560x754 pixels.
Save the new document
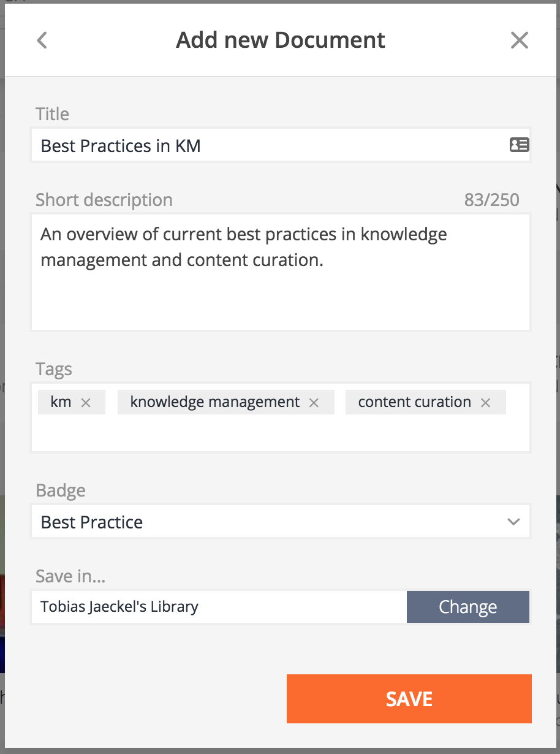pyautogui.click(x=409, y=699)
